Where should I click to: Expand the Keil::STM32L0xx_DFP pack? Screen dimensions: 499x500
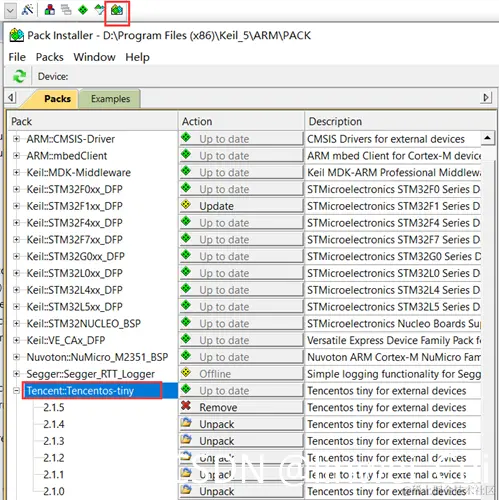16,273
